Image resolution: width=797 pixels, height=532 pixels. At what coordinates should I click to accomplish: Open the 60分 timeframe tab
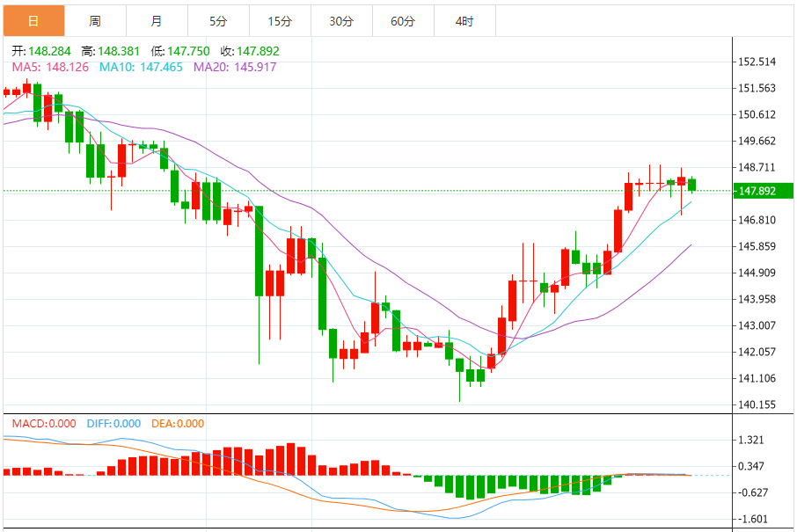(403, 21)
